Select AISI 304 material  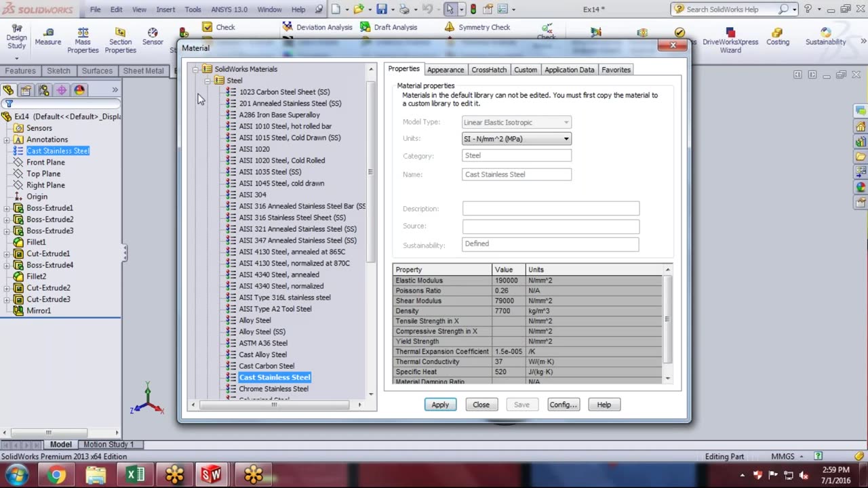pos(252,195)
